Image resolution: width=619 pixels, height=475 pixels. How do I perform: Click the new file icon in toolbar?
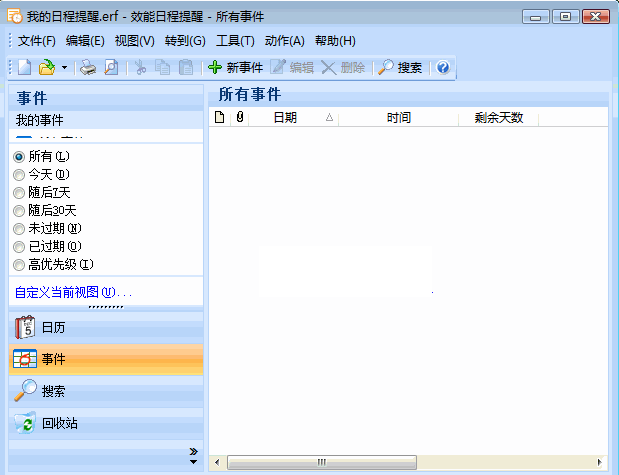coord(25,68)
